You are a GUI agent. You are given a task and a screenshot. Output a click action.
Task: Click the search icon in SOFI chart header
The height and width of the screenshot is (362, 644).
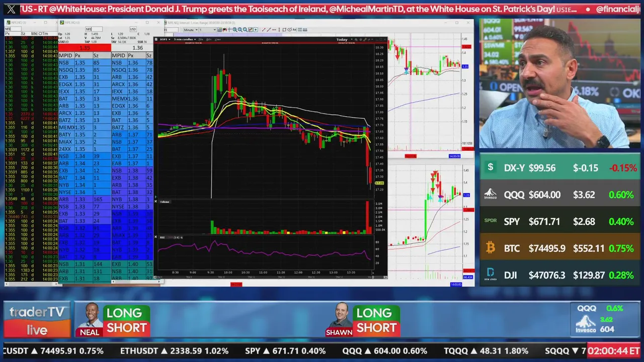[356, 39]
